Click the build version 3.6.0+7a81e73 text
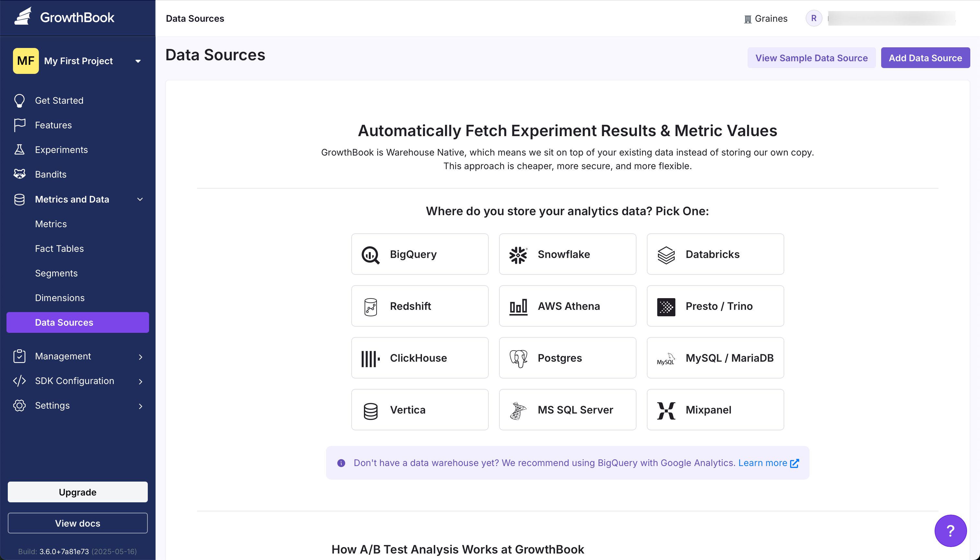This screenshot has height=560, width=980. tap(64, 552)
